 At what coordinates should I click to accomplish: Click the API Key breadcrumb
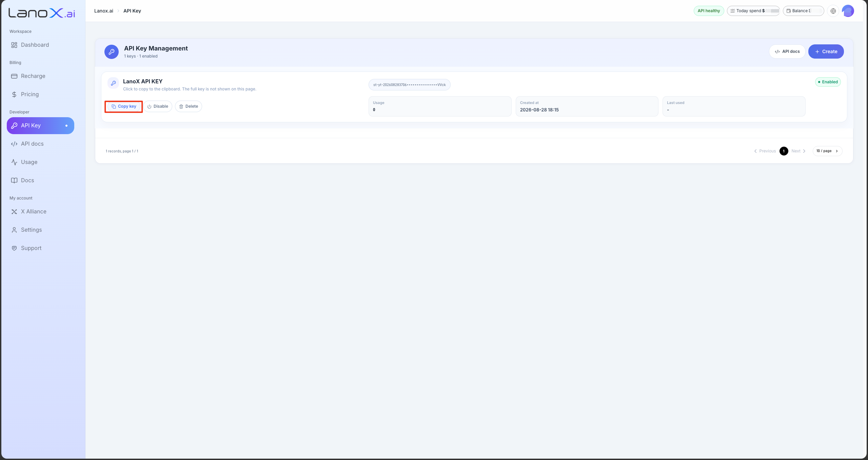tap(132, 11)
